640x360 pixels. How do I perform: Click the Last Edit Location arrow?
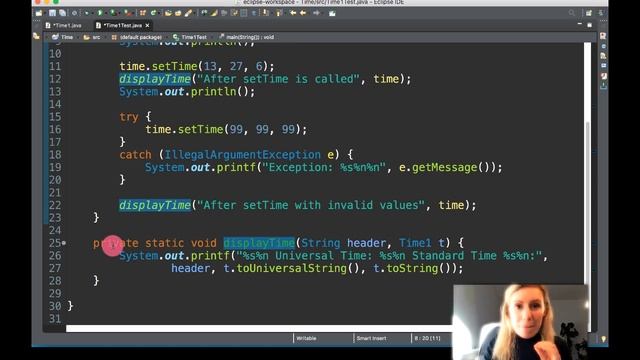(293, 13)
